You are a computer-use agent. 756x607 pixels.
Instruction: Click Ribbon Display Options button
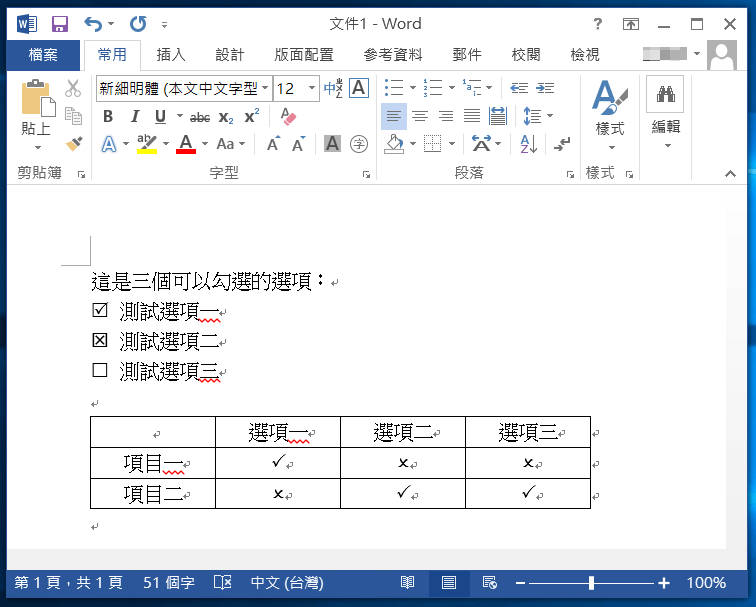tap(631, 24)
